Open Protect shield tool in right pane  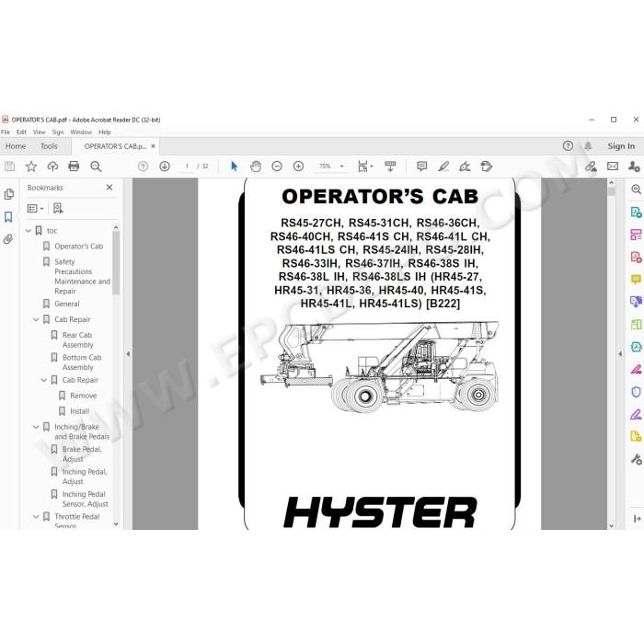[x=636, y=392]
